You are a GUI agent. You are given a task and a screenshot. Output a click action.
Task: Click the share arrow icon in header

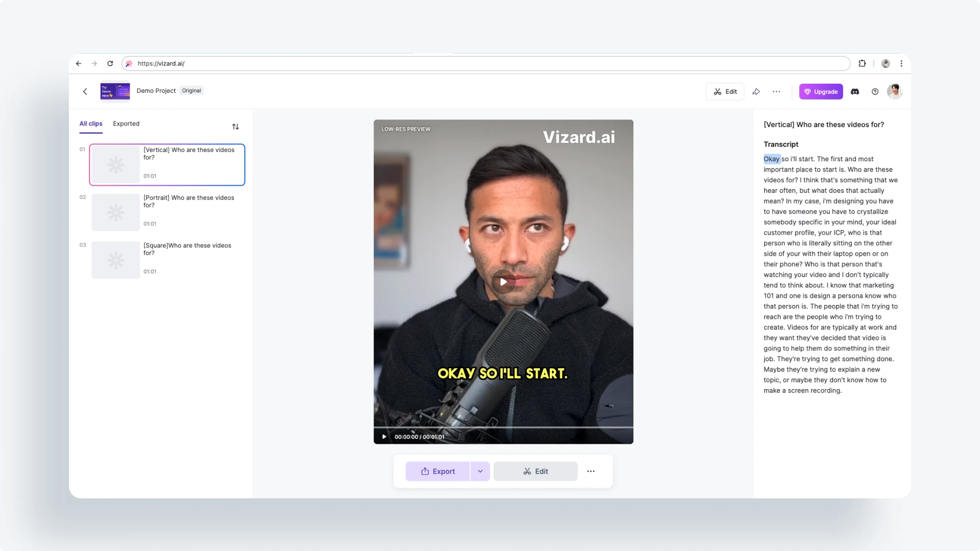click(x=756, y=92)
